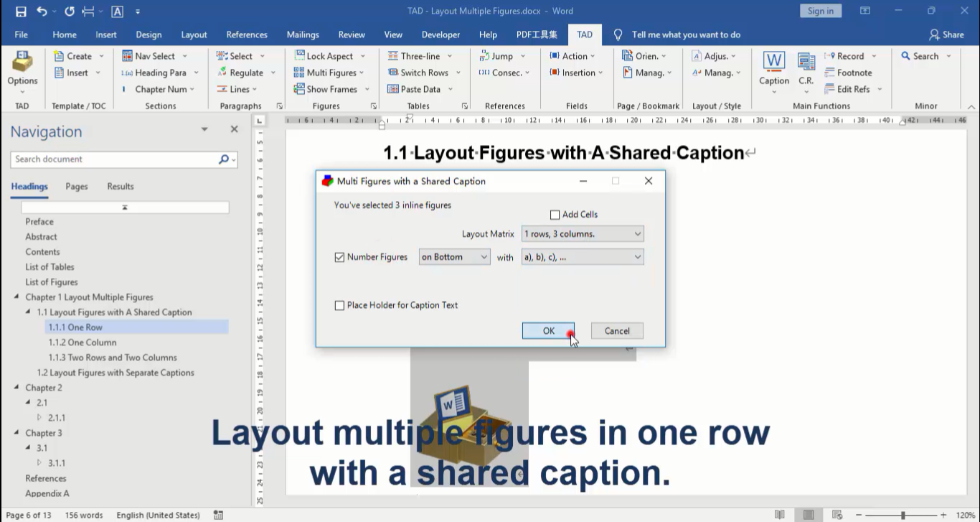Open Figures group dialog launcher

(x=374, y=106)
